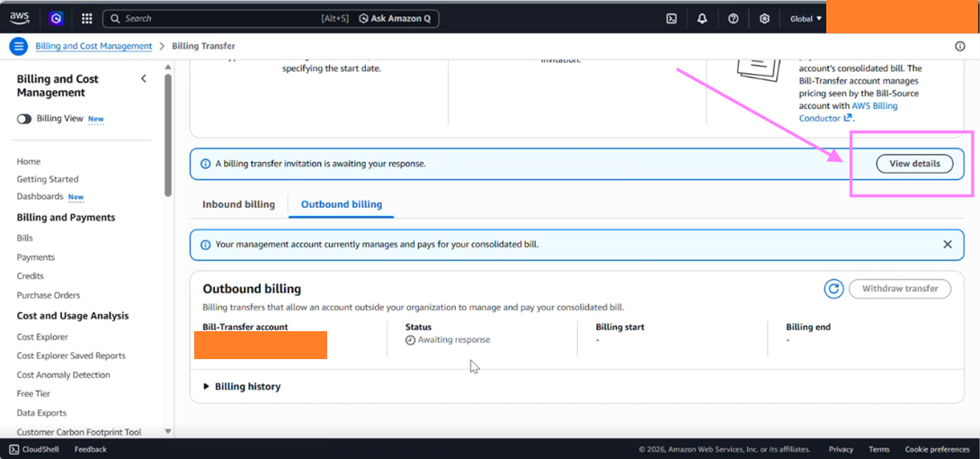
Task: Open the Global region dropdown
Action: coord(806,19)
